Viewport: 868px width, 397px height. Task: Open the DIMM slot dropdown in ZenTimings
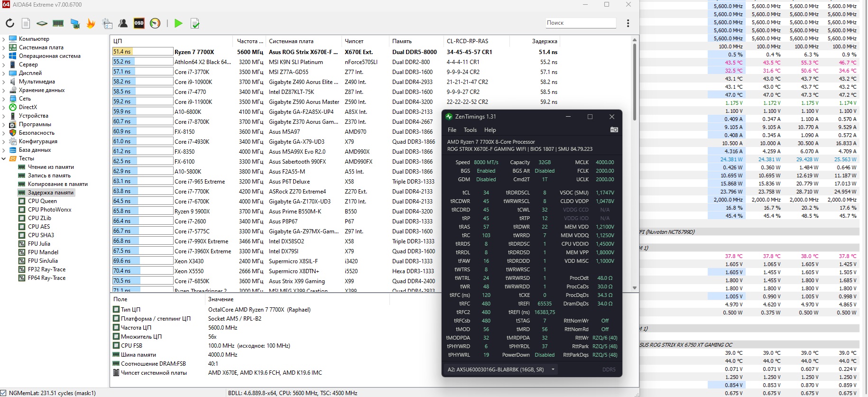(x=501, y=369)
